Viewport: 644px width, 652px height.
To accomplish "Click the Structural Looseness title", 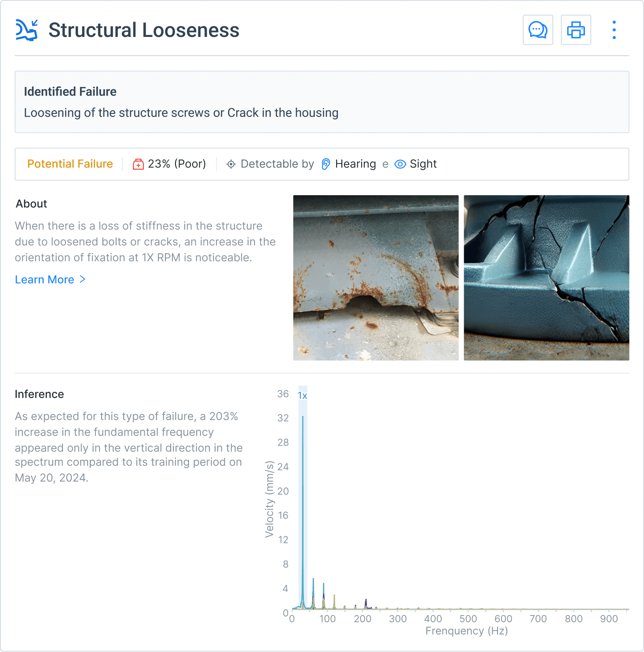I will click(144, 30).
